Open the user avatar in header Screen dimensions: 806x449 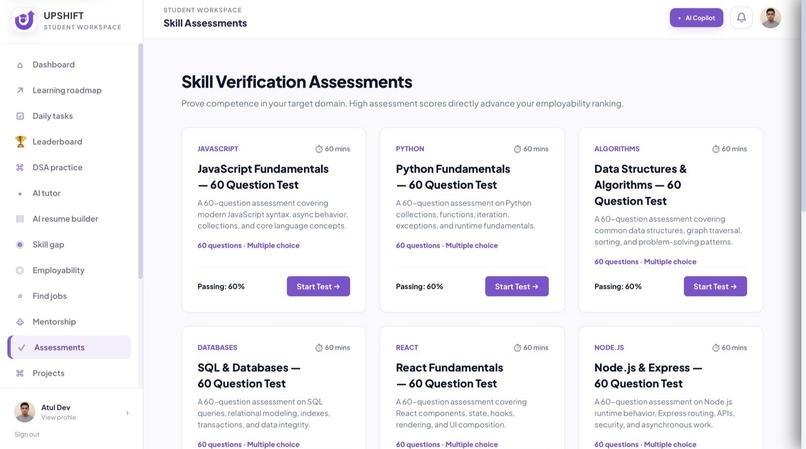[770, 17]
